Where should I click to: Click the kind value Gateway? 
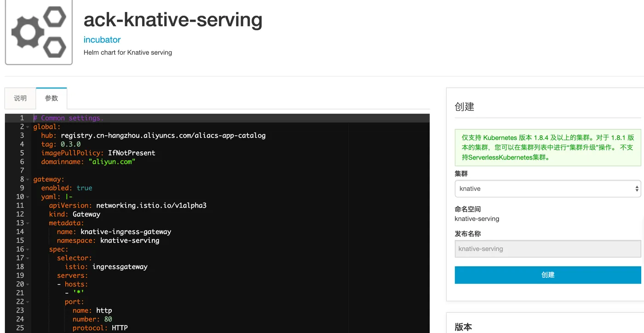(x=86, y=214)
